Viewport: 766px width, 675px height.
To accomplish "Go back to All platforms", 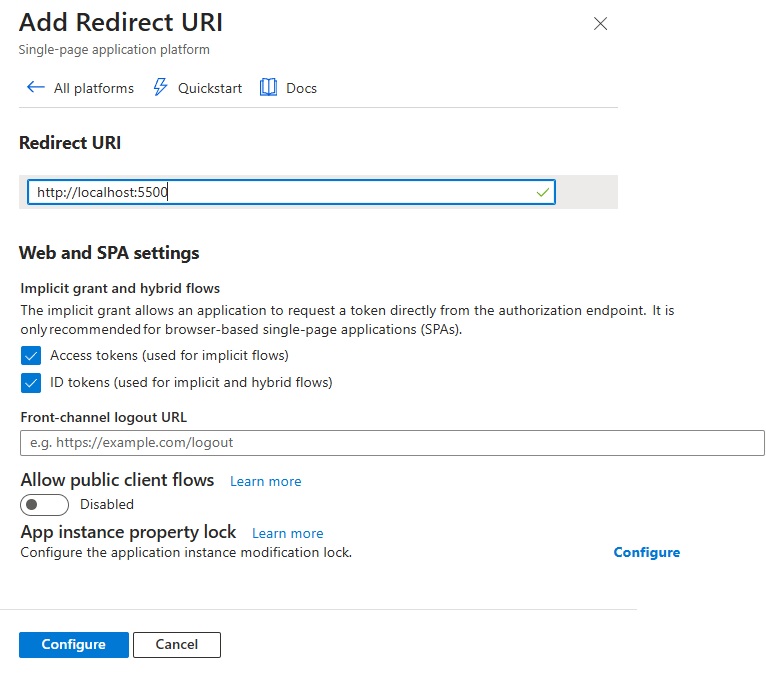I will coord(93,88).
